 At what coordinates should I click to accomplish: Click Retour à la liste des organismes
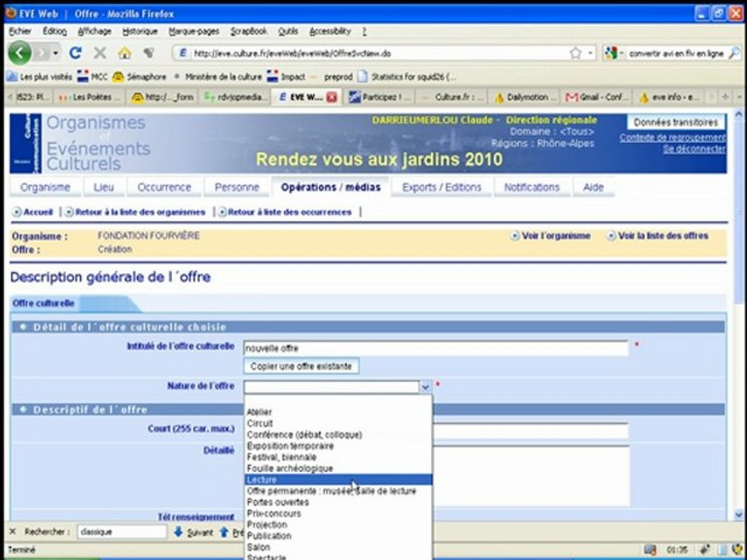135,212
